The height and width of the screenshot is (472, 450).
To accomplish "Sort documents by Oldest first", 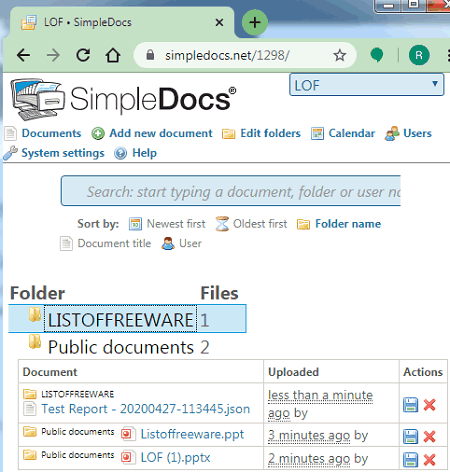I will 260,224.
